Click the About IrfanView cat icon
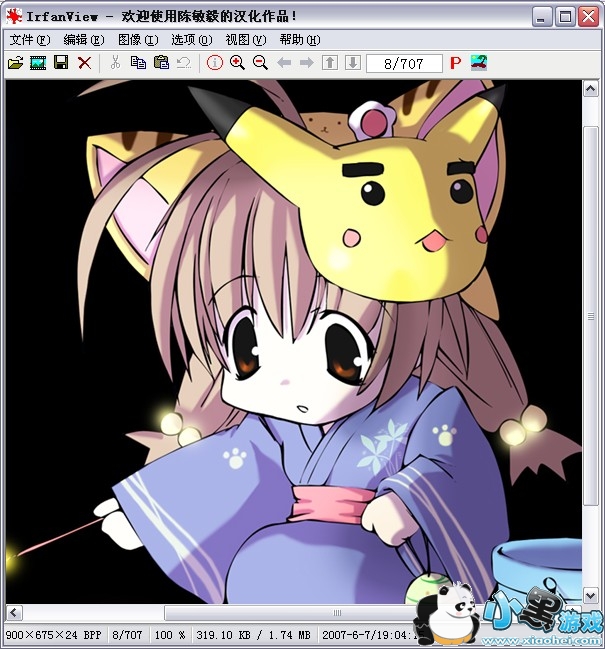605x649 pixels. (479, 63)
